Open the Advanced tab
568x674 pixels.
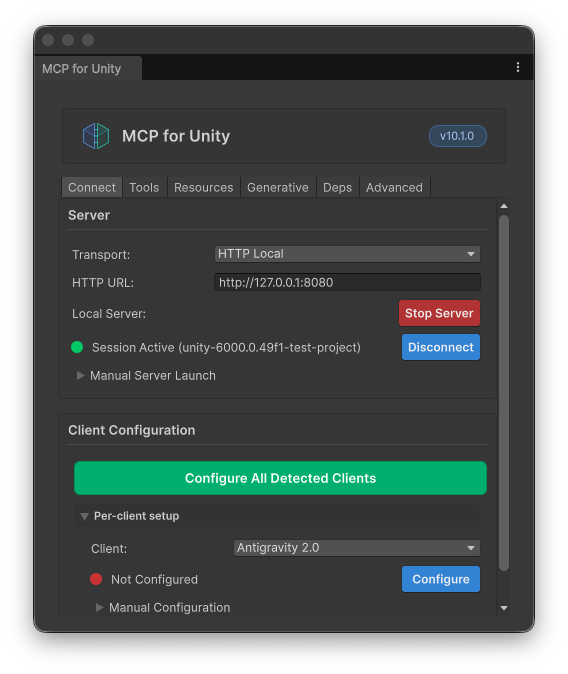tap(394, 187)
